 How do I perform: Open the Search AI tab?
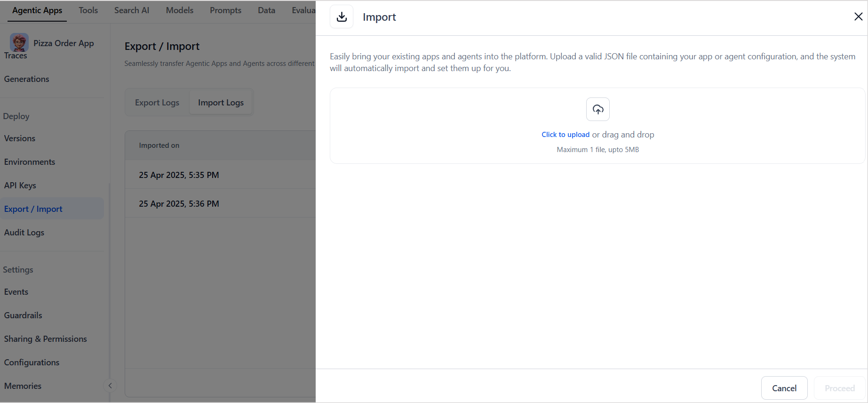click(x=132, y=10)
